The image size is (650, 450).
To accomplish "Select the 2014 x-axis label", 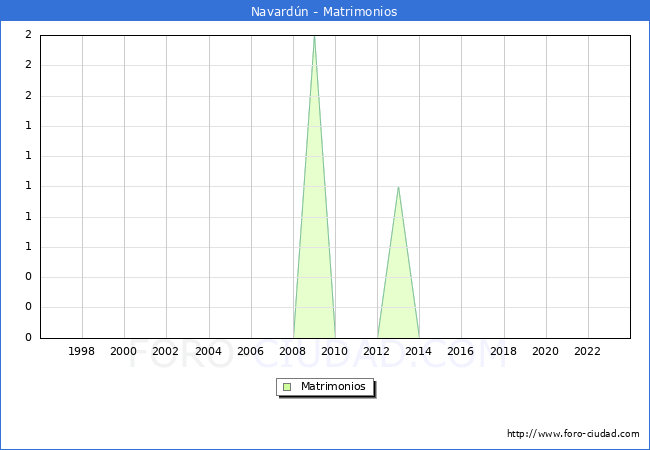I will [419, 351].
